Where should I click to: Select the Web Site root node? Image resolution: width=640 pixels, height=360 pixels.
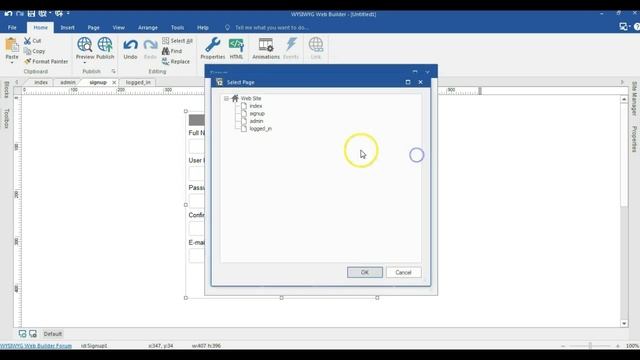pos(251,98)
